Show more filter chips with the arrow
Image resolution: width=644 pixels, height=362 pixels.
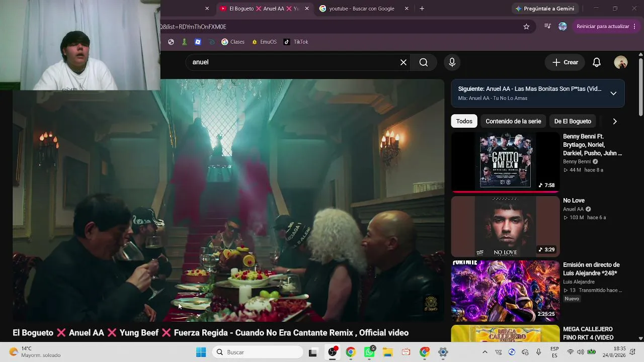pyautogui.click(x=614, y=121)
